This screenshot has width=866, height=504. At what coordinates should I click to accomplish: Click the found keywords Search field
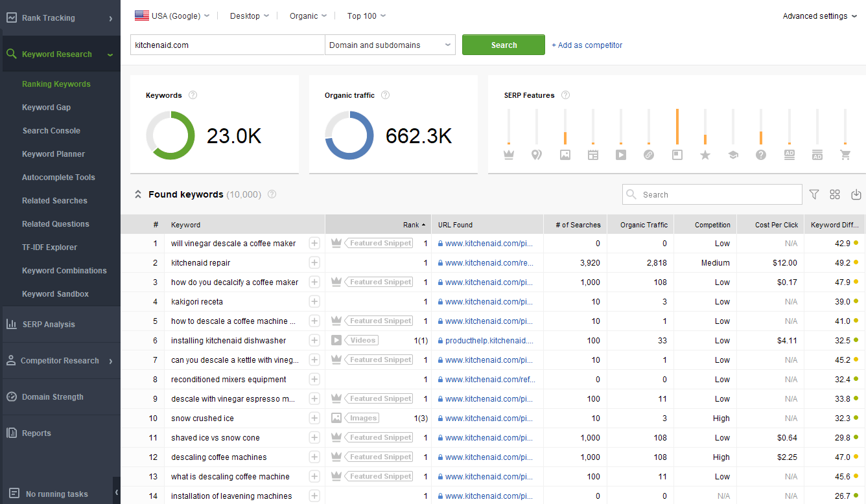tap(712, 194)
